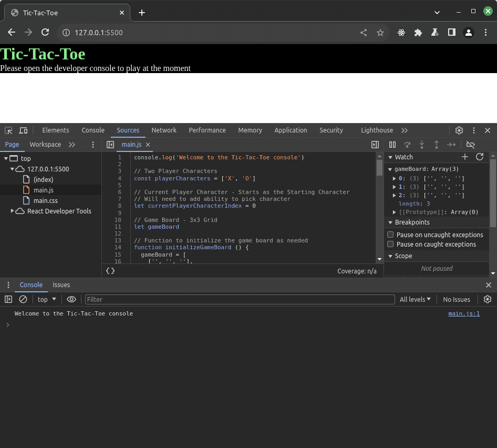Click the Clear console icon
Viewport: 497px width, 448px height.
coord(23,299)
